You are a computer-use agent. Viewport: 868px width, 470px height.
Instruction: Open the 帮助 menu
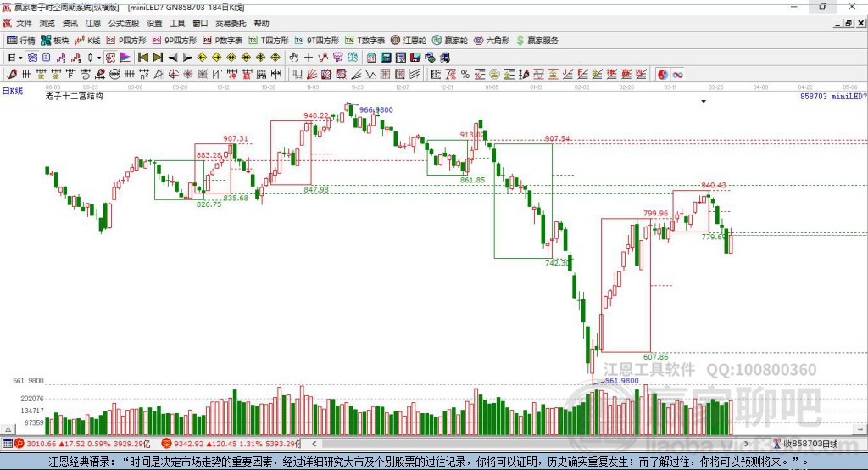click(261, 23)
